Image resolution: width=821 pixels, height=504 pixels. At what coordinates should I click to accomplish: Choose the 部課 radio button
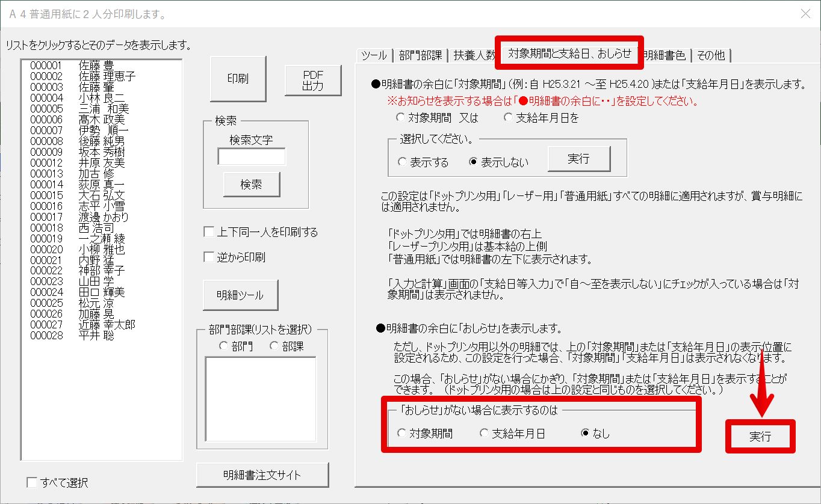[275, 346]
